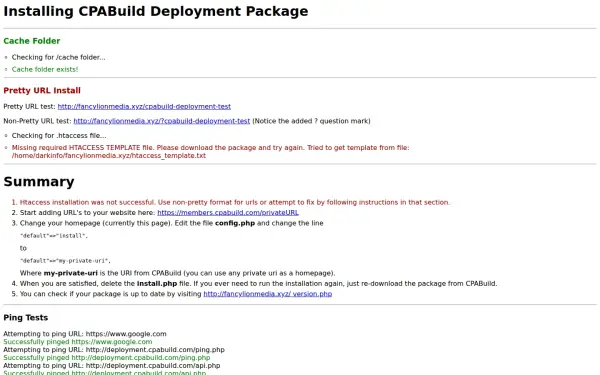The height and width of the screenshot is (375, 600).
Task: Open the version.php link
Action: [267, 294]
